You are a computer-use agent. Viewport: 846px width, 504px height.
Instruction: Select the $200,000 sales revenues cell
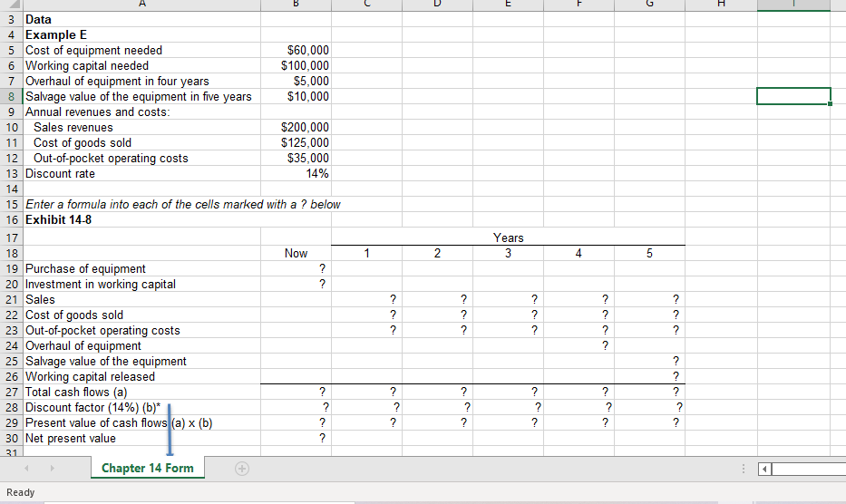tap(296, 127)
